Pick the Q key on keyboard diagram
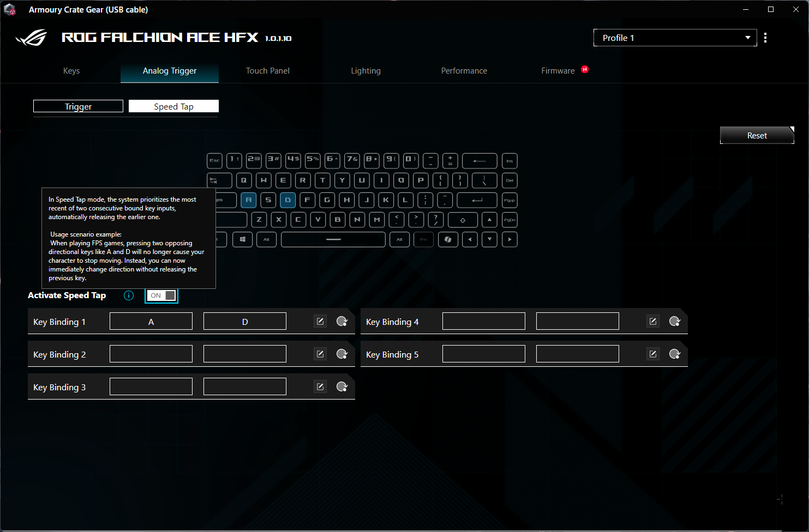 [244, 180]
